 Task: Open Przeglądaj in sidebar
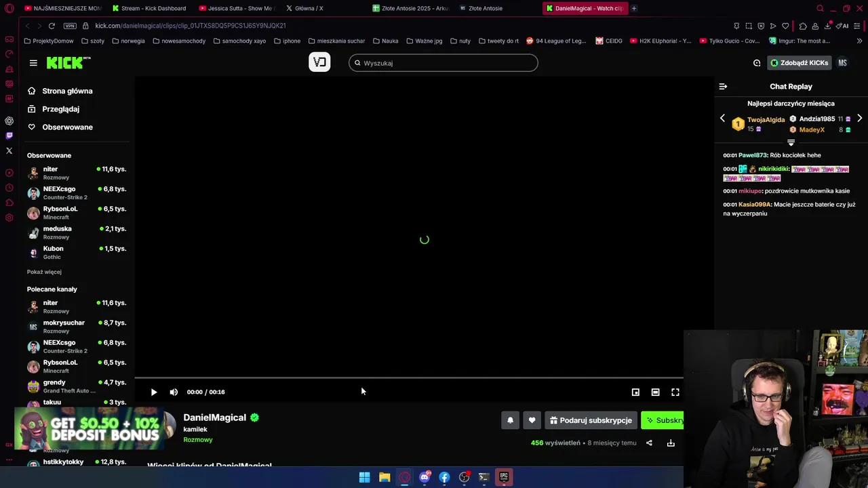(60, 109)
